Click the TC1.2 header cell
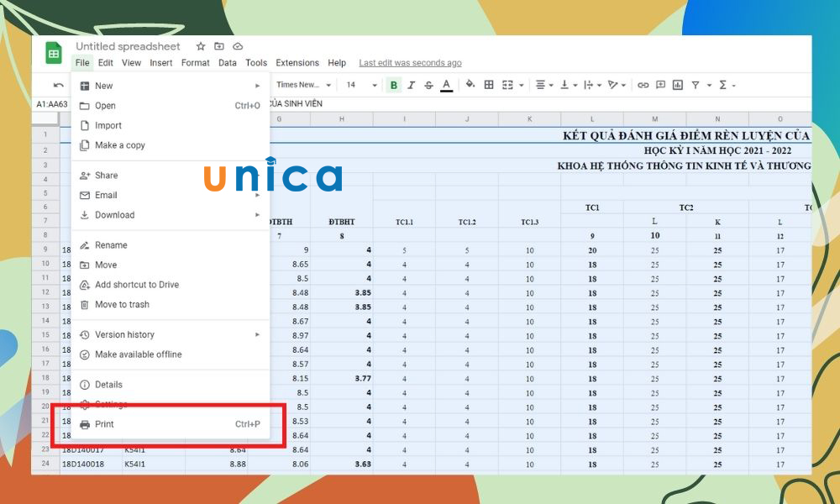Image resolution: width=840 pixels, height=504 pixels. pyautogui.click(x=466, y=221)
